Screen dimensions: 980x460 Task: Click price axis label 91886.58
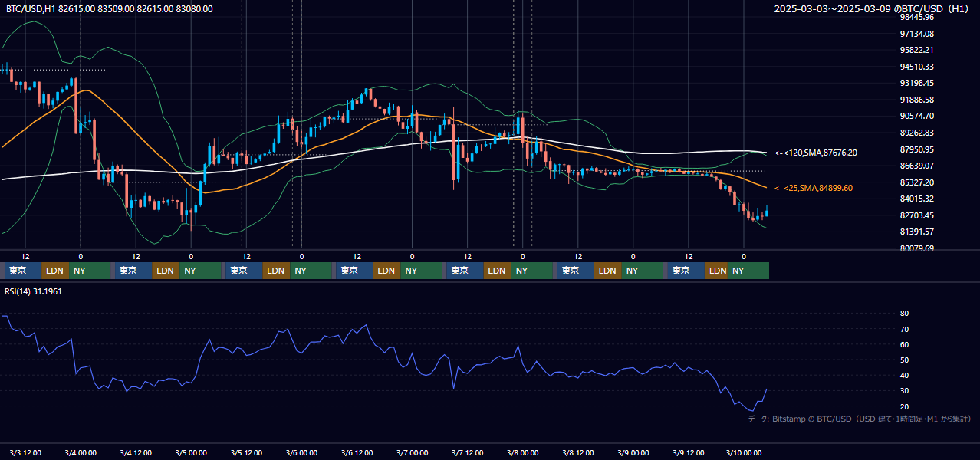pos(916,100)
